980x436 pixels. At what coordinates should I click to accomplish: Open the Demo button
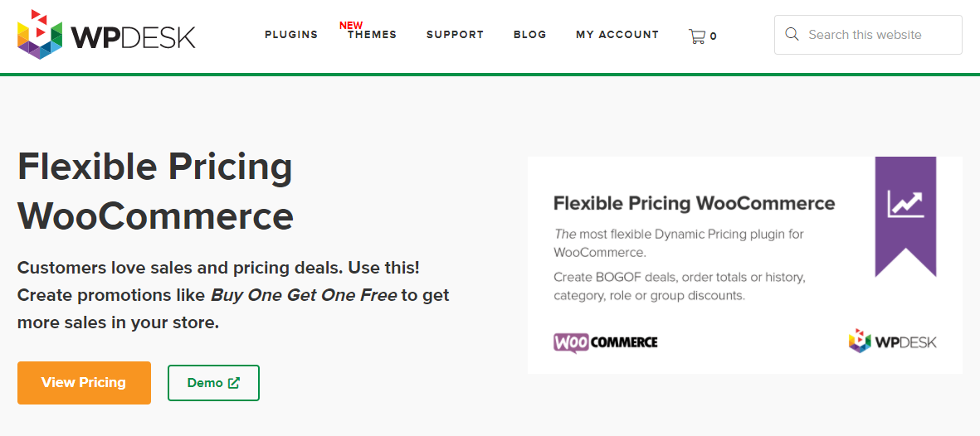pos(213,383)
